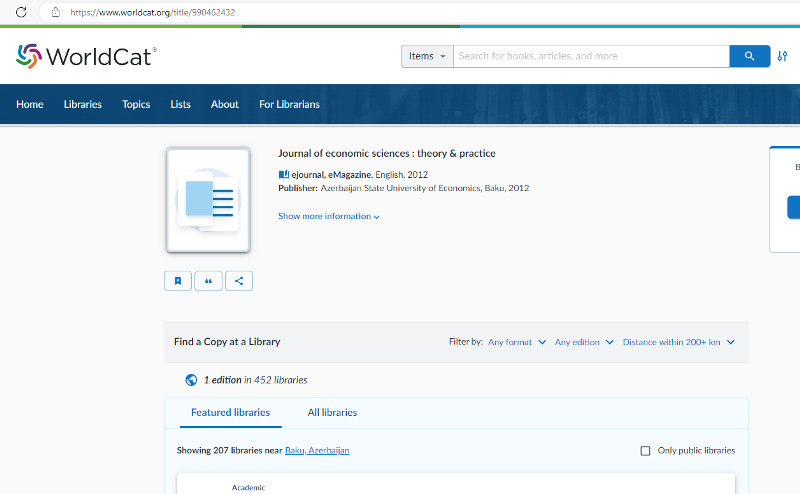Click the site lock icon in address bar

click(56, 12)
